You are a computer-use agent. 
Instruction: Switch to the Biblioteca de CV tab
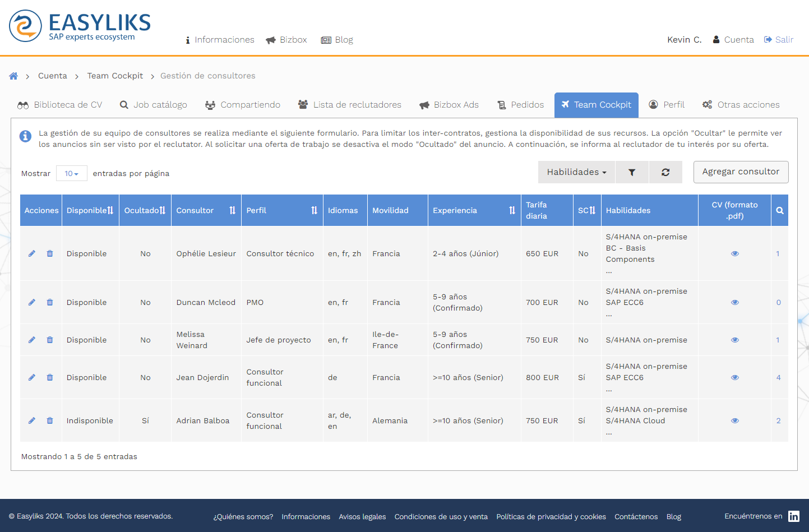(x=60, y=105)
